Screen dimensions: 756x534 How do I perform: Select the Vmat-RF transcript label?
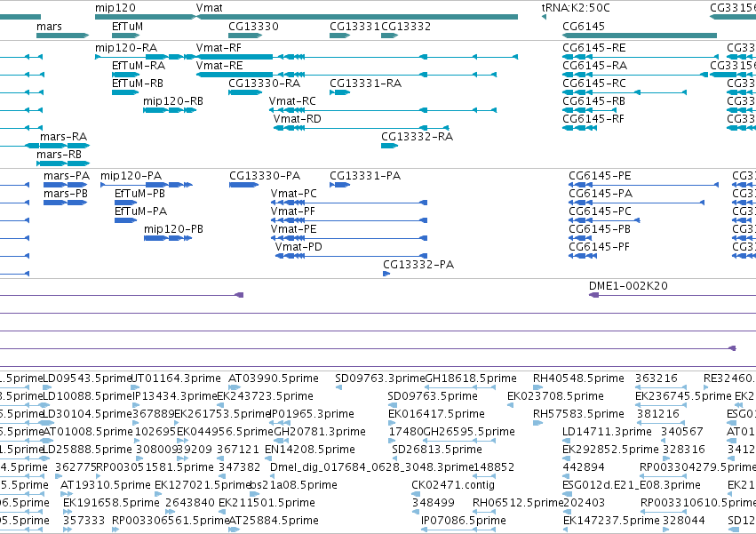click(x=219, y=48)
